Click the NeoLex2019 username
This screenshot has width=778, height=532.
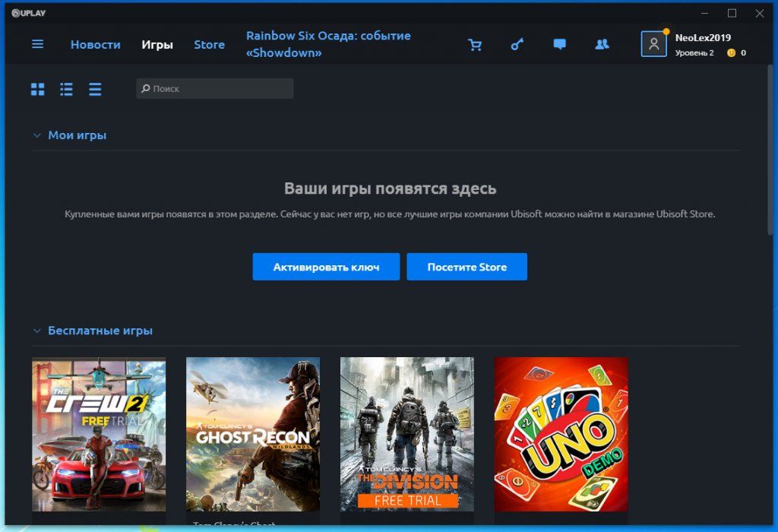(x=703, y=38)
